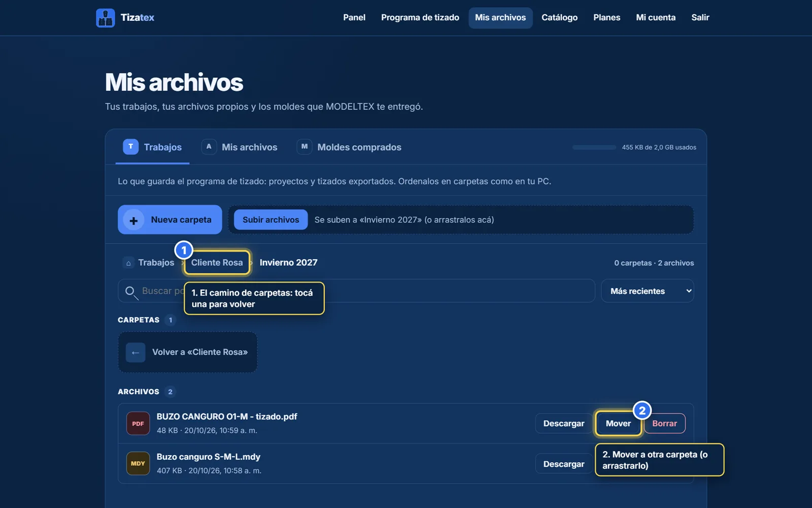Delete BUZO CANGURO 01-M tizado.pdf
The width and height of the screenshot is (812, 508).
click(664, 424)
